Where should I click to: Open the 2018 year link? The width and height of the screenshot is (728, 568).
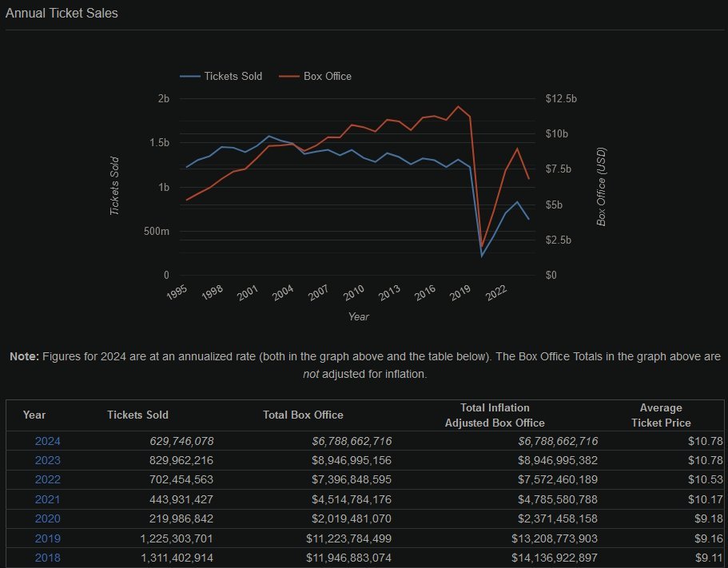[47, 558]
